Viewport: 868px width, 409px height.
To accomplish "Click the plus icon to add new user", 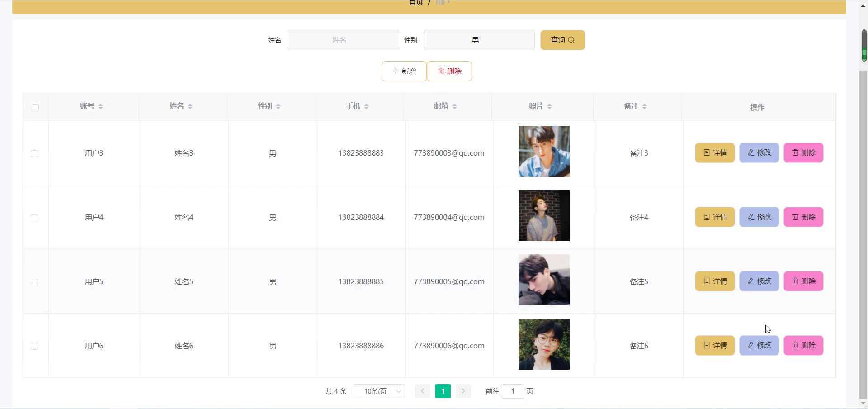I will pyautogui.click(x=396, y=71).
